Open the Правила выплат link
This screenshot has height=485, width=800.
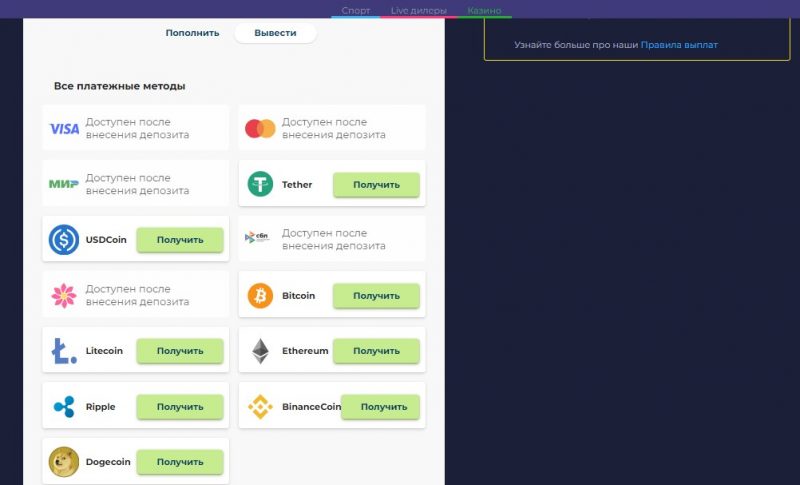pyautogui.click(x=679, y=45)
